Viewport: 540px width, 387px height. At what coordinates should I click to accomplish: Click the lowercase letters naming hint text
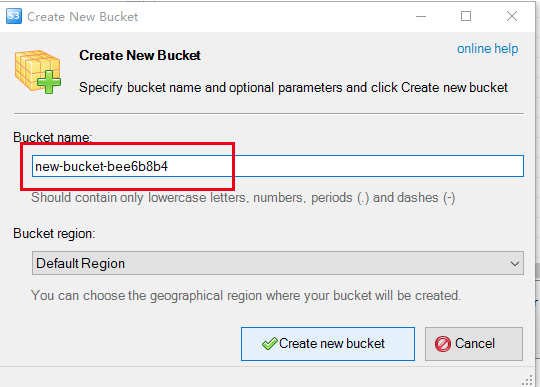point(243,198)
